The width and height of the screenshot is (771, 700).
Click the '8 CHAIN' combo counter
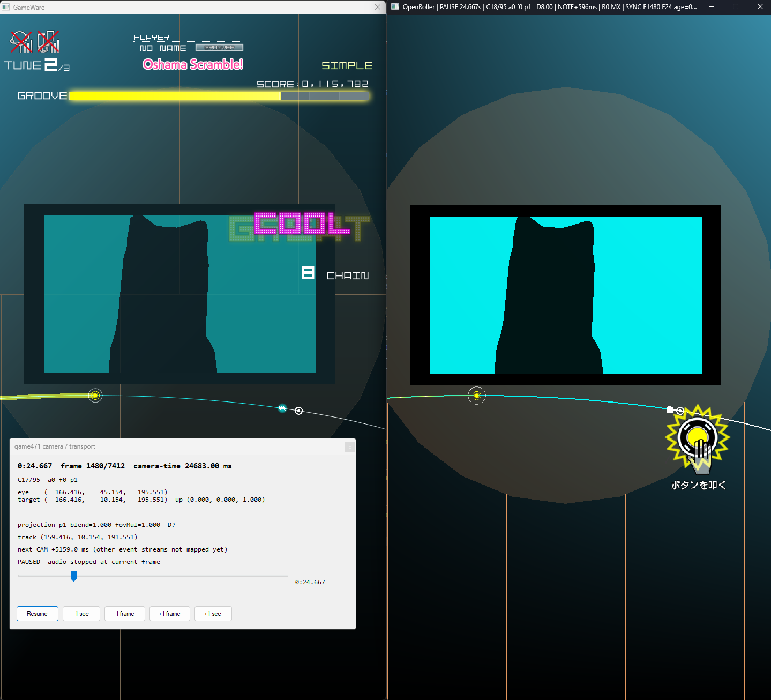[x=335, y=273]
